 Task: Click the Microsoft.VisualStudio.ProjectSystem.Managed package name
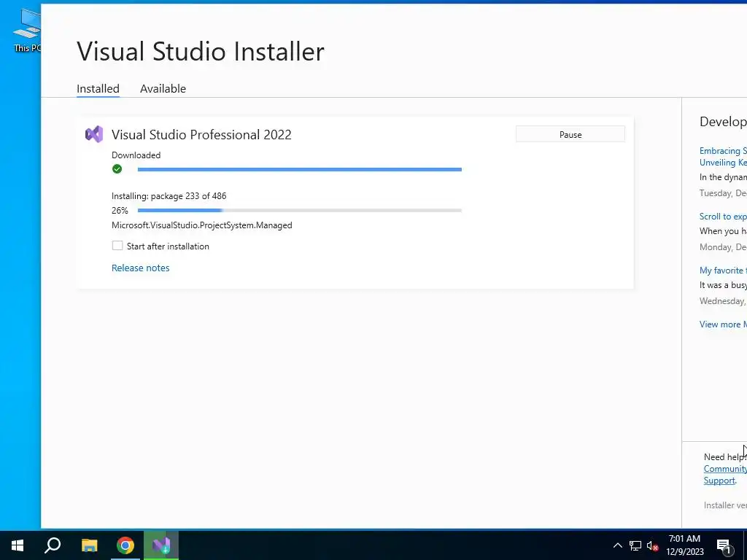[201, 225]
